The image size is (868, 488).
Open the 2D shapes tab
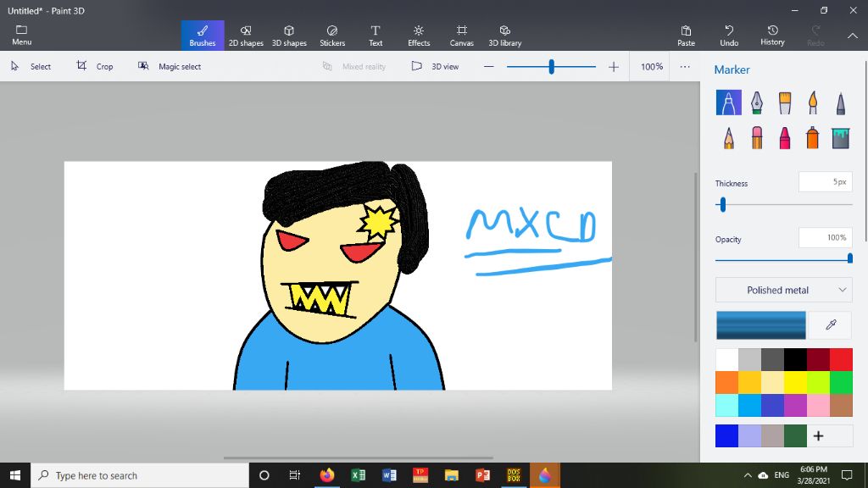(x=246, y=36)
